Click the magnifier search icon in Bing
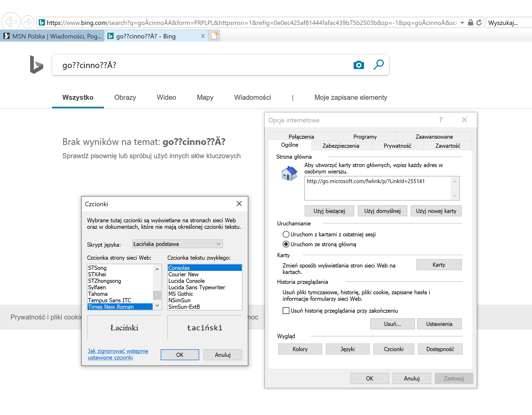 click(x=379, y=65)
